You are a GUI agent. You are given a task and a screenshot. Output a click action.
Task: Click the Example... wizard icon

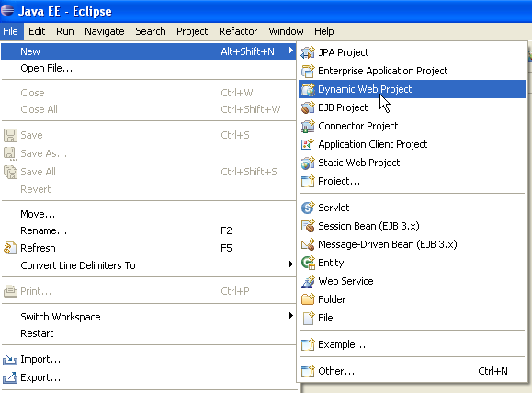coord(308,344)
